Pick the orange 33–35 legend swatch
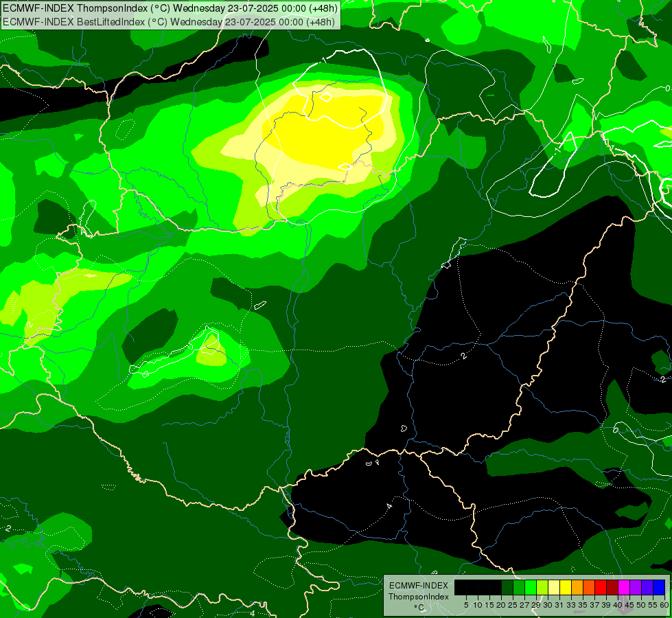The image size is (672, 618). coord(577,587)
